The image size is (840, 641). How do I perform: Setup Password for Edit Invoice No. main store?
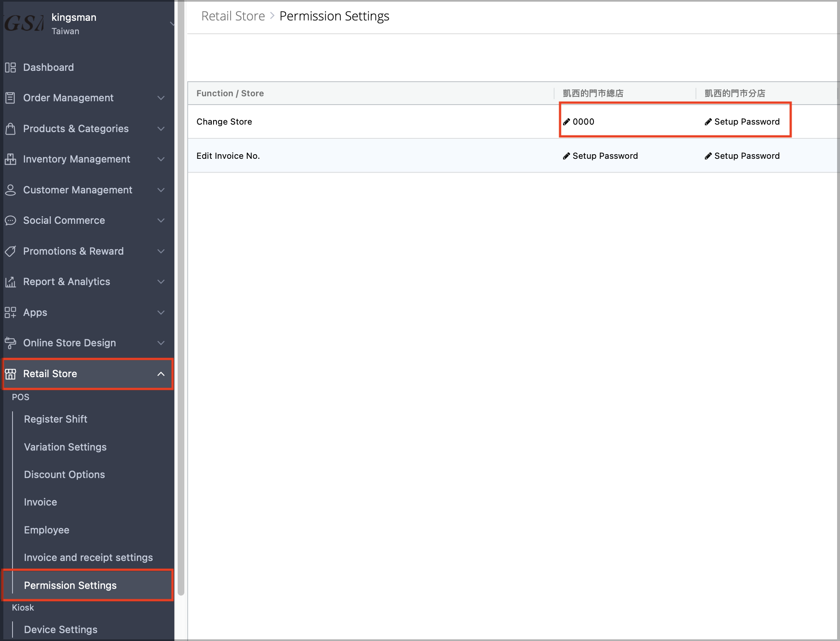pos(600,156)
